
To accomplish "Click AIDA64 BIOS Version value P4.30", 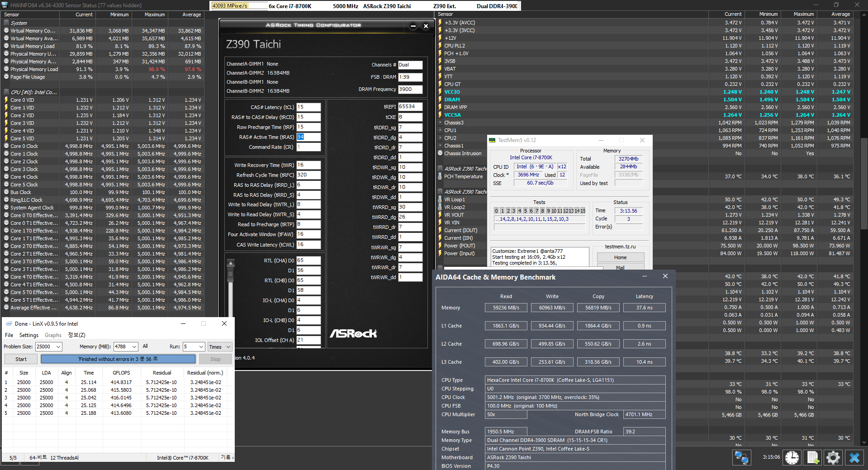I will 575,466.
